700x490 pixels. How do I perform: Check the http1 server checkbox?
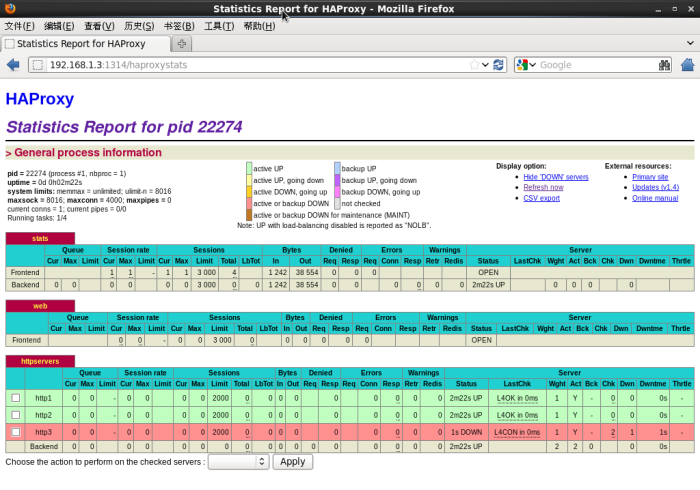[15, 398]
